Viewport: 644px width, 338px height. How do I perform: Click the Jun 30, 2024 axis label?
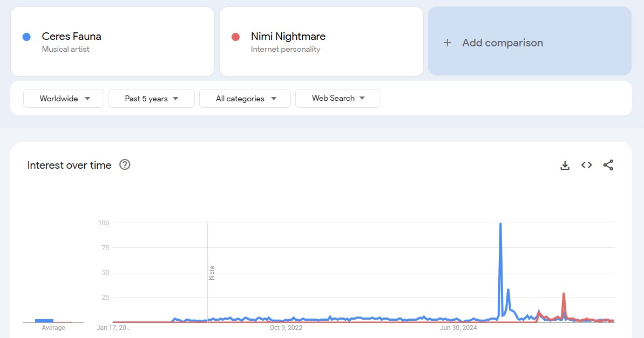pos(458,327)
